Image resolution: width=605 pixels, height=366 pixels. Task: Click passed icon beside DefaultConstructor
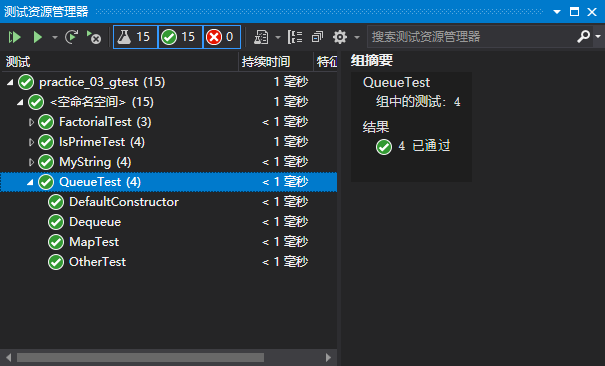click(56, 202)
